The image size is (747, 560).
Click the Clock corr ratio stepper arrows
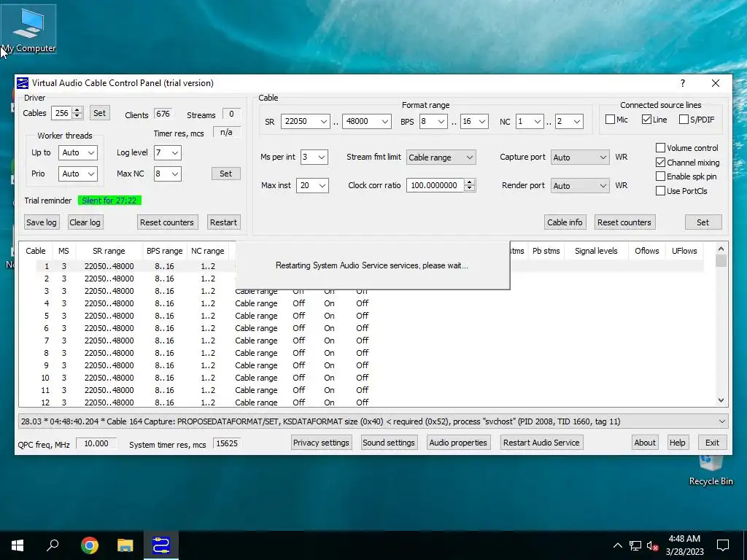[x=469, y=185]
